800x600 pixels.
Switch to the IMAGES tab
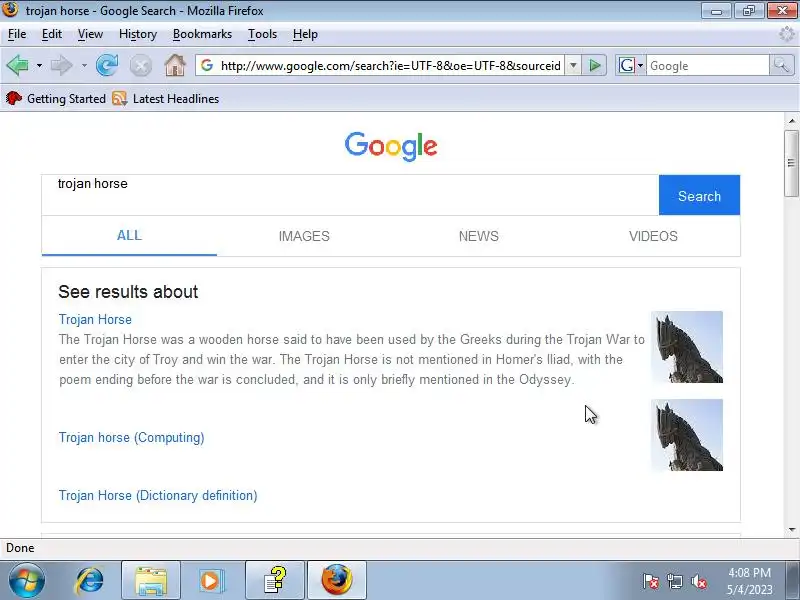pyautogui.click(x=304, y=236)
